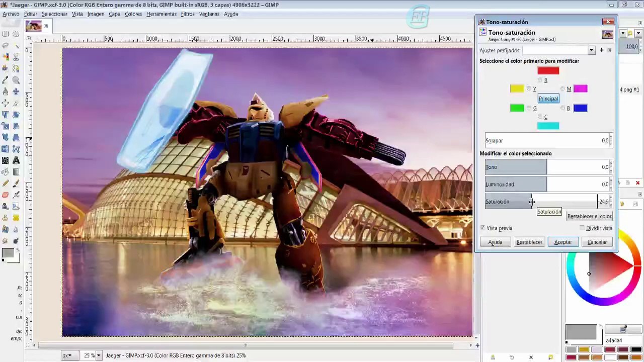644x362 pixels.
Task: Select the Fuzzy Select wand tool
Action: (x=16, y=46)
